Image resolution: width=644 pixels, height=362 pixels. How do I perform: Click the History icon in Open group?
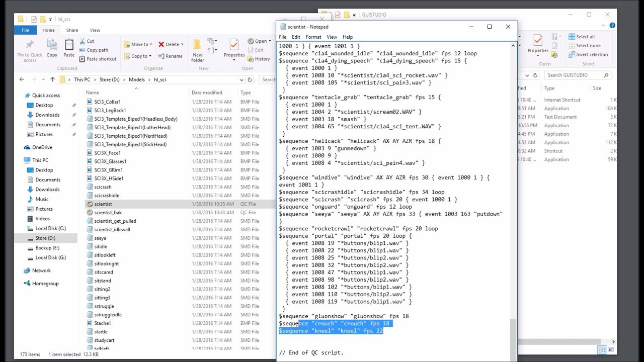point(251,59)
